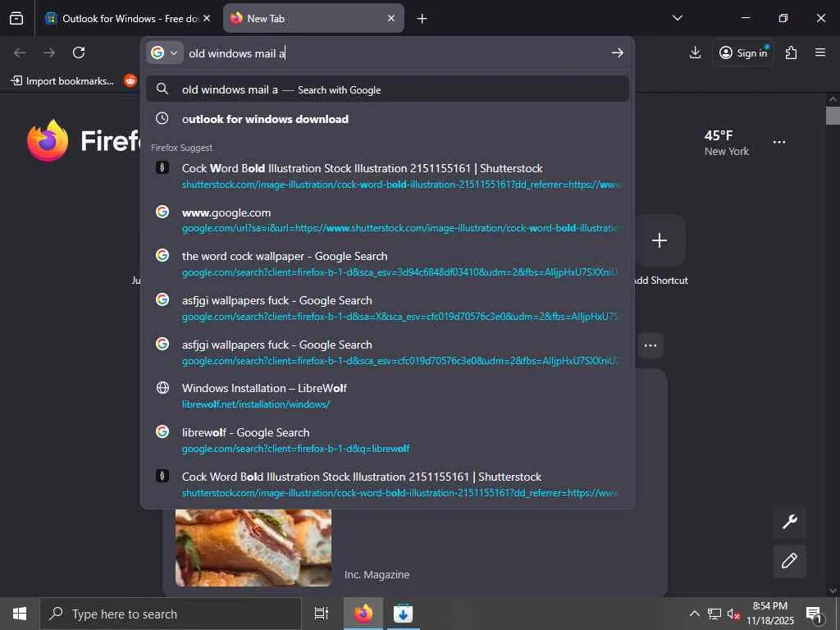The height and width of the screenshot is (630, 840).
Task: Click the Firefox taskbar icon
Action: [x=363, y=614]
